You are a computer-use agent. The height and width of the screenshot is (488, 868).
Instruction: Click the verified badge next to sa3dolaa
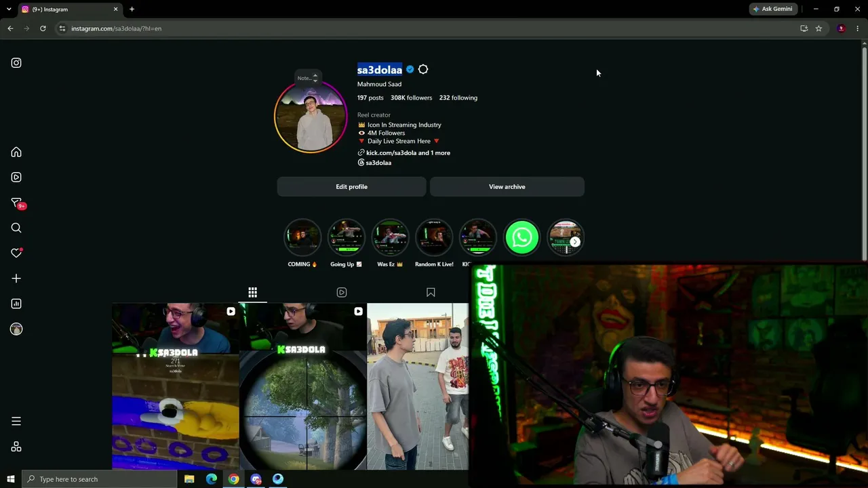(410, 70)
